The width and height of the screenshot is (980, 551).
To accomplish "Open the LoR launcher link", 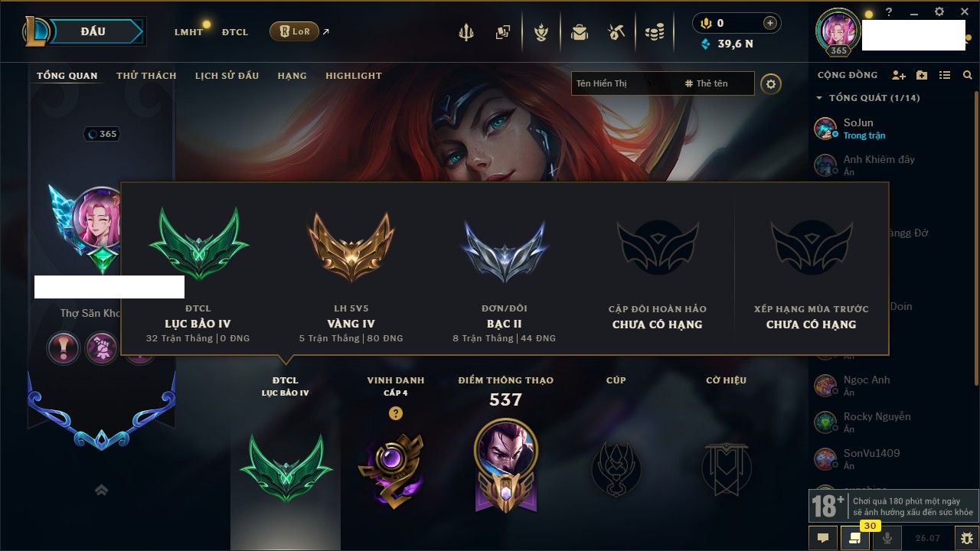I will click(294, 31).
